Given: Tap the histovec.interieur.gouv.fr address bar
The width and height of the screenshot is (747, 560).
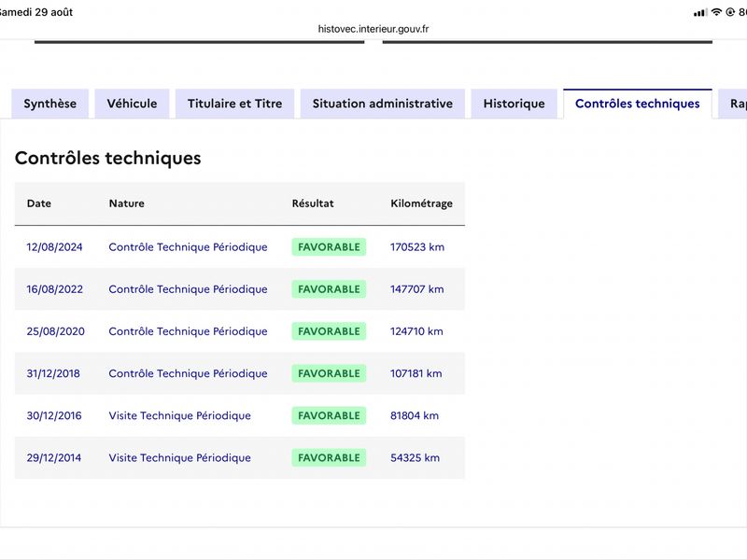Looking at the screenshot, I should [373, 29].
